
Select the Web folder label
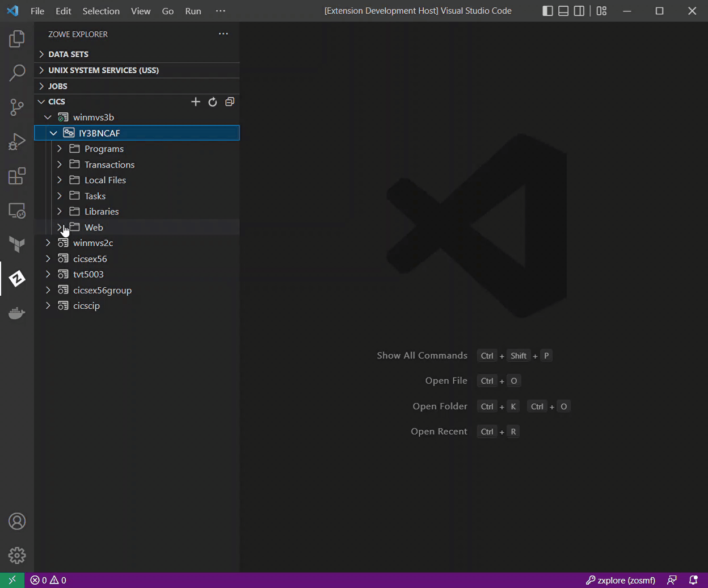(94, 227)
